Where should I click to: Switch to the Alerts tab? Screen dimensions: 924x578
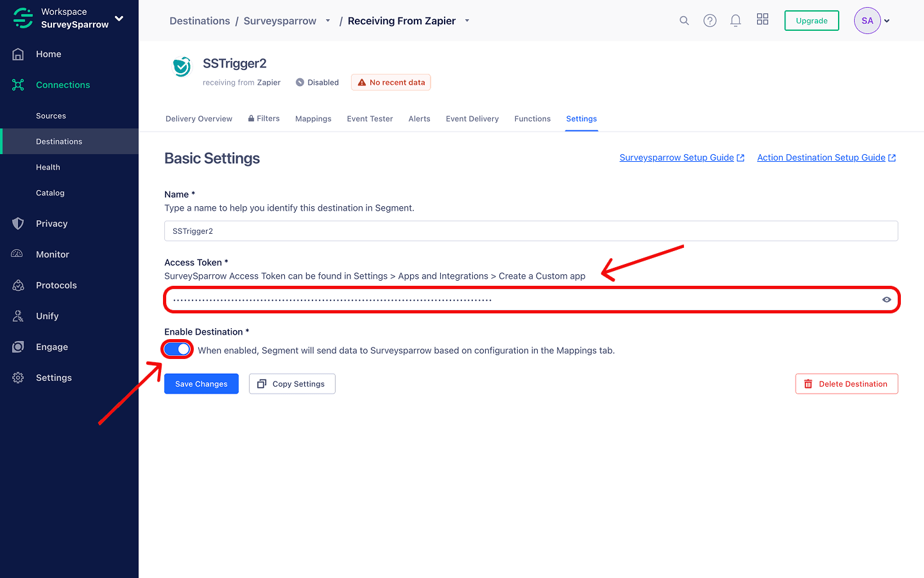point(419,119)
